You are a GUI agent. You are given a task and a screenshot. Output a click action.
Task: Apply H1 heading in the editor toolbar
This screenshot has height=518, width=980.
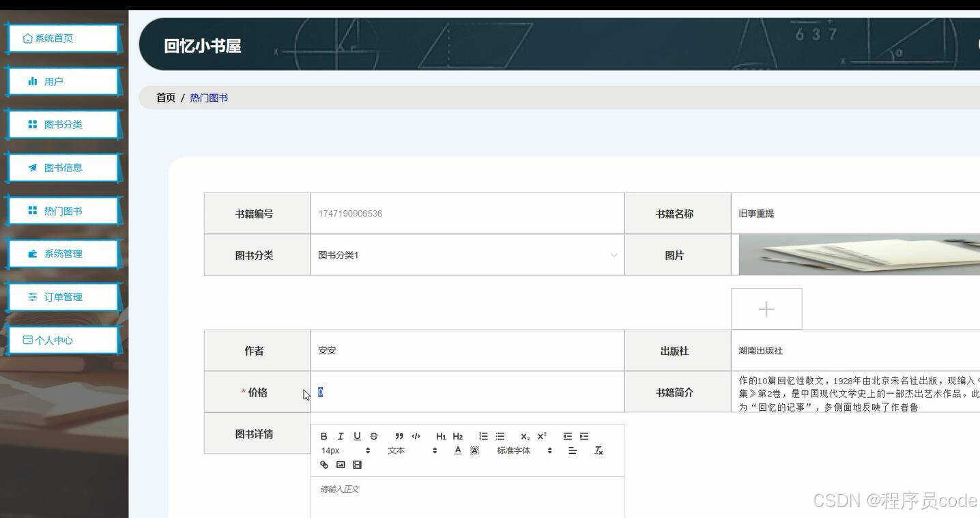pyautogui.click(x=441, y=436)
